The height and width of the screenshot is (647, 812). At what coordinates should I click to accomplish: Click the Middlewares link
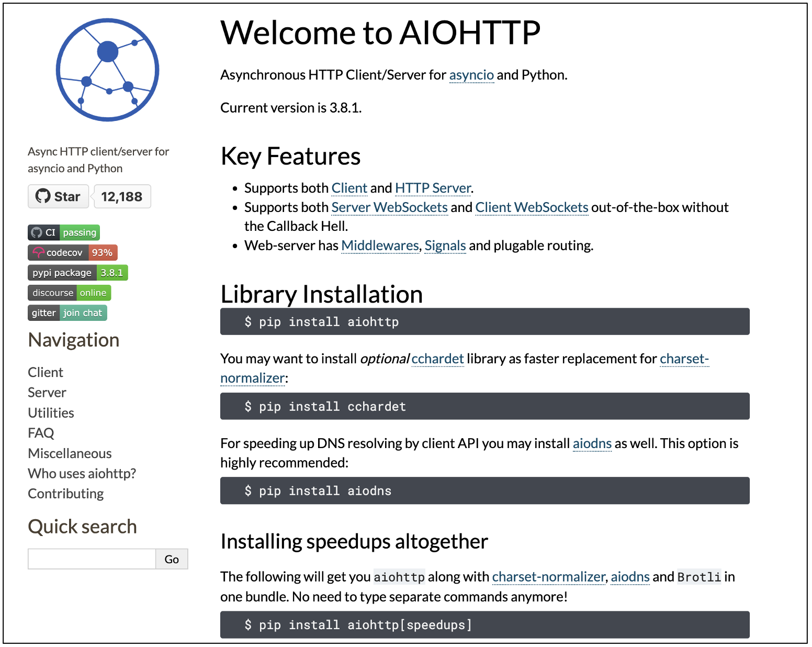(x=380, y=246)
